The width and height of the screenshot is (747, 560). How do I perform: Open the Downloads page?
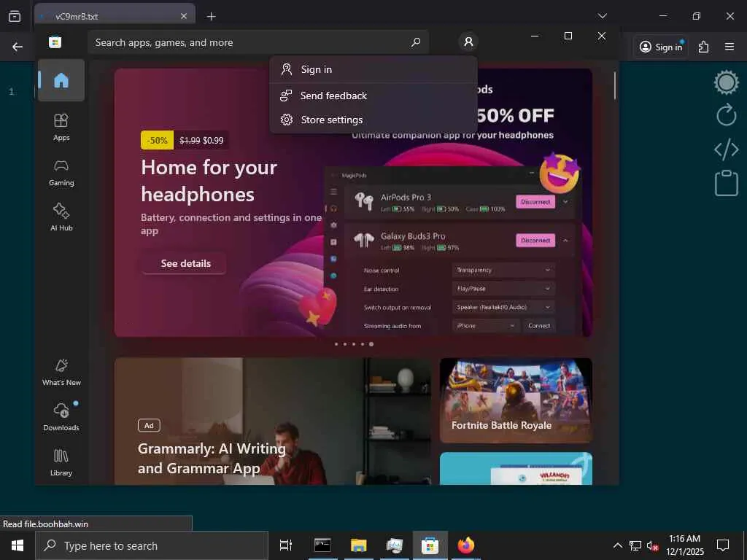click(61, 418)
